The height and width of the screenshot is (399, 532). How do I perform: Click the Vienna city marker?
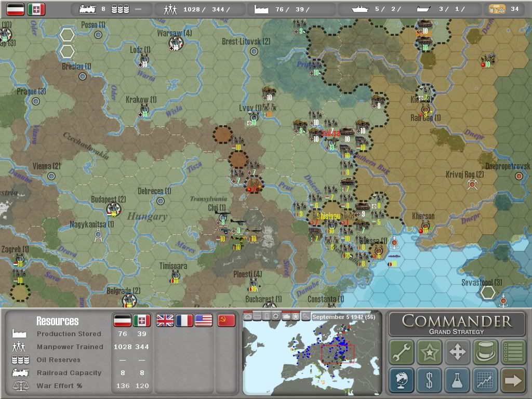tap(51, 176)
